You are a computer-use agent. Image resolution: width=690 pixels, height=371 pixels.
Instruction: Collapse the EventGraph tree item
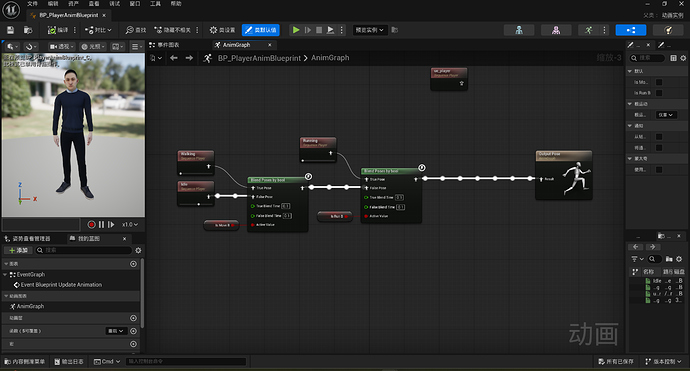point(5,274)
